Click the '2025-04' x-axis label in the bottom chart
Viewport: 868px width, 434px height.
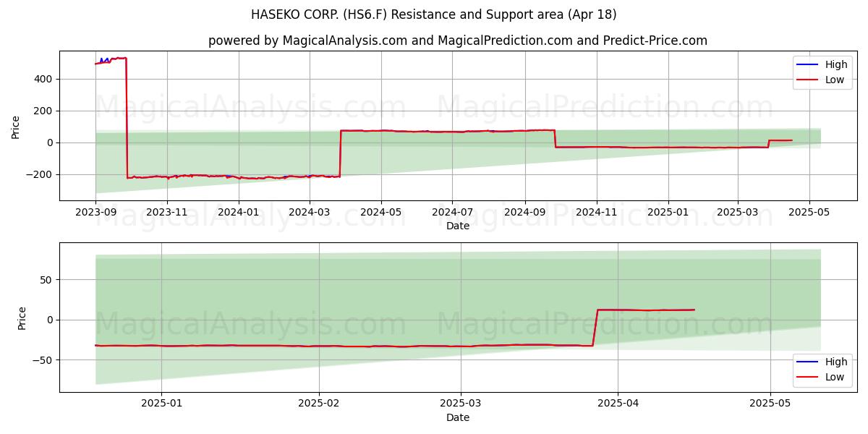(x=617, y=404)
